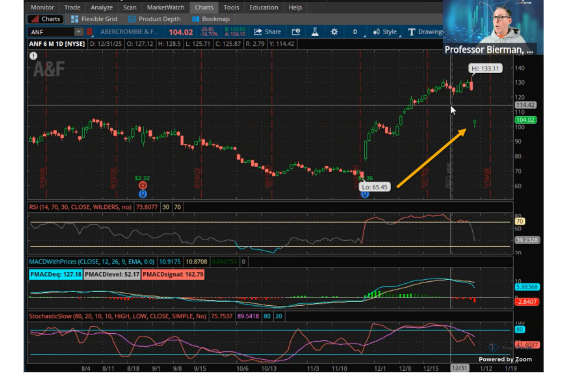This screenshot has height=378, width=561.
Task: Select the Flexible Grid subtab
Action: tap(94, 19)
